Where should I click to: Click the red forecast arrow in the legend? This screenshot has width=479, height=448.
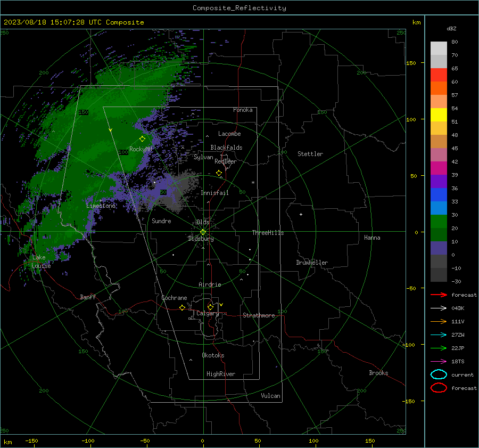pos(439,295)
